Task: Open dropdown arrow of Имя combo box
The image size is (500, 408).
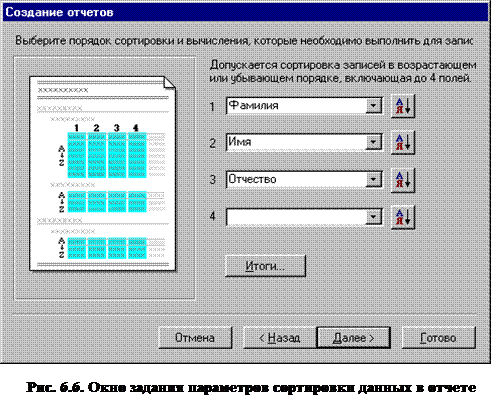Action: [x=373, y=143]
